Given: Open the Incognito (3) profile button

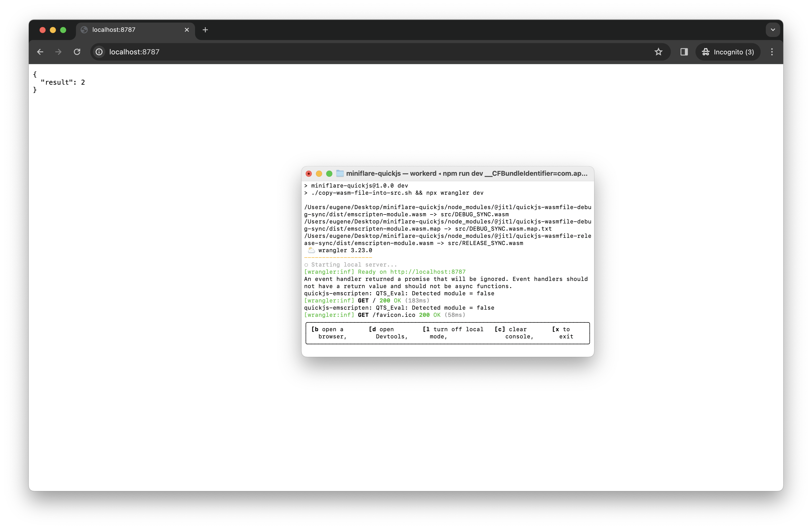Looking at the screenshot, I should (728, 52).
